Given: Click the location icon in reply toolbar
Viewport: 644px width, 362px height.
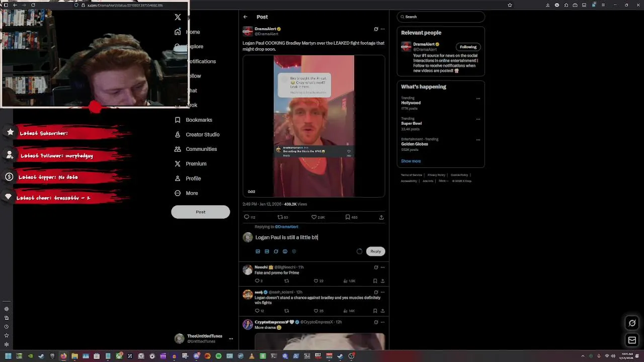Looking at the screenshot, I should coord(294,251).
